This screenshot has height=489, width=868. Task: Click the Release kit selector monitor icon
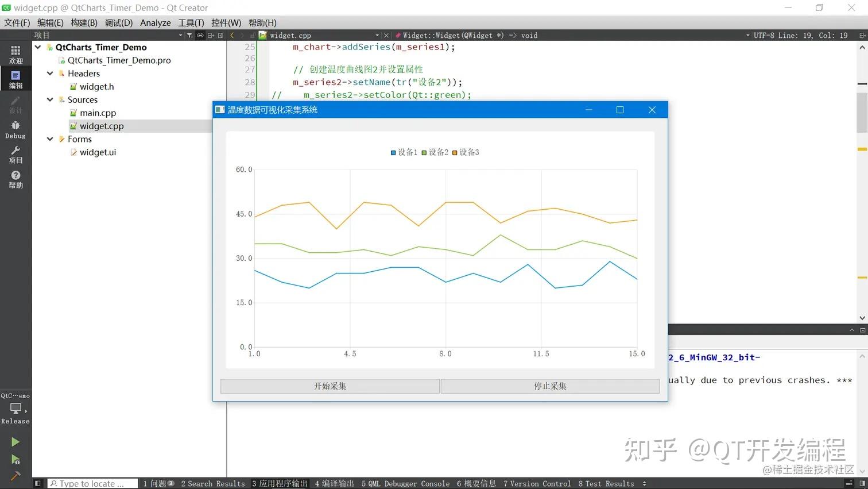point(15,408)
